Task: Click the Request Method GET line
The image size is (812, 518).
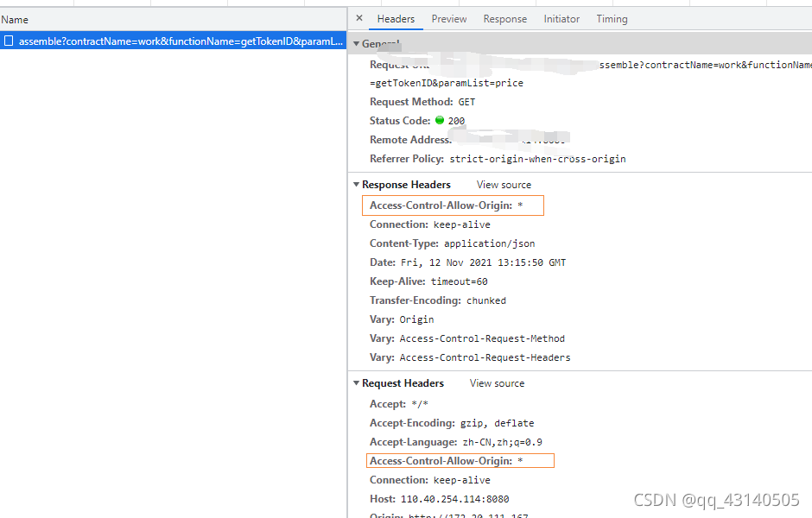Action: click(422, 102)
